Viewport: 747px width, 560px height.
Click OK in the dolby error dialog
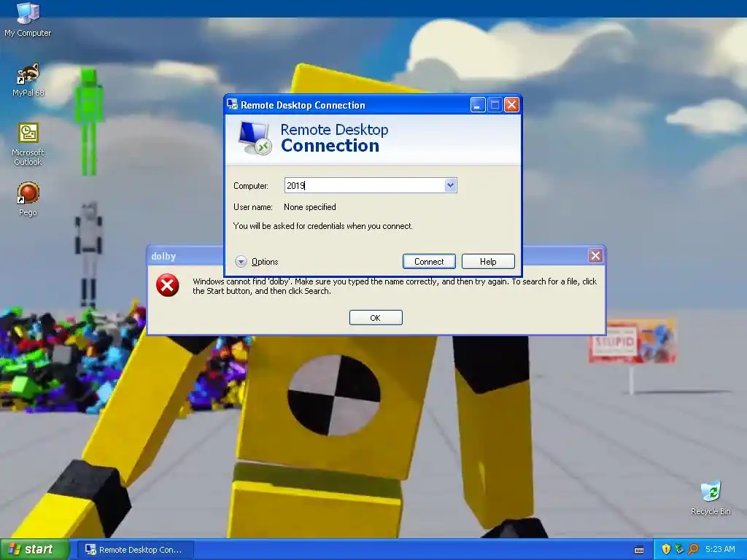376,318
